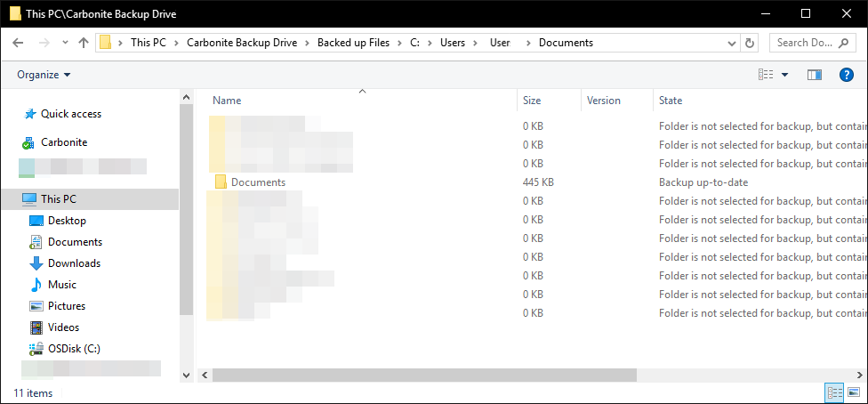The width and height of the screenshot is (868, 404).
Task: Go back using the Back arrow
Action: [18, 43]
